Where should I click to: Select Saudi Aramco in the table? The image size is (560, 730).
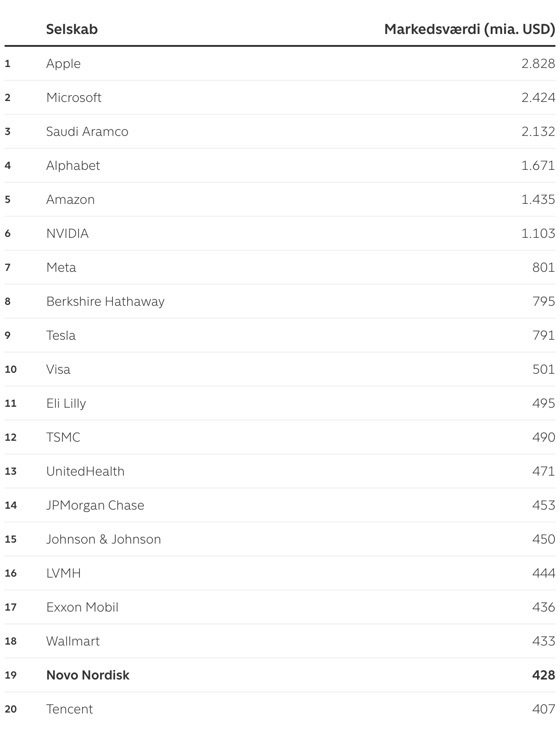(87, 131)
